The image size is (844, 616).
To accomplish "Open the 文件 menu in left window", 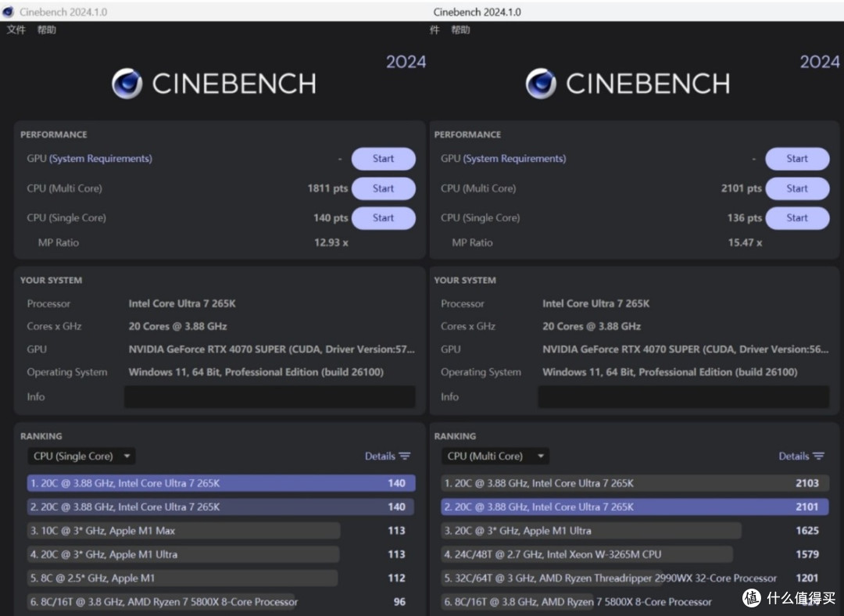I will (x=16, y=30).
